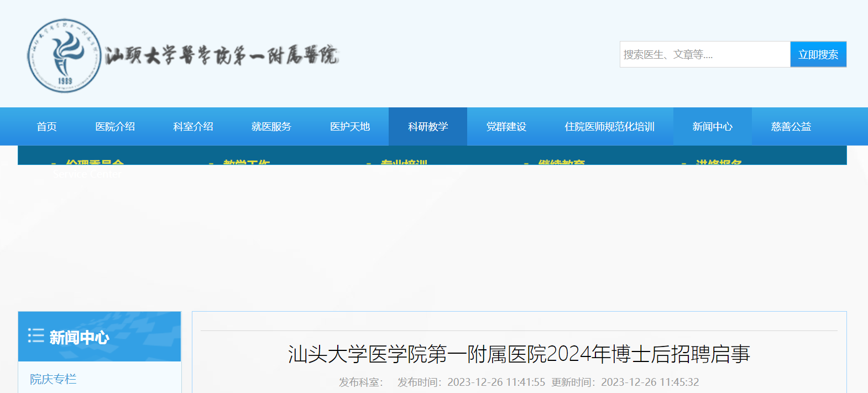868x393 pixels.
Task: Go to 首页 in the navigation bar
Action: click(x=47, y=127)
